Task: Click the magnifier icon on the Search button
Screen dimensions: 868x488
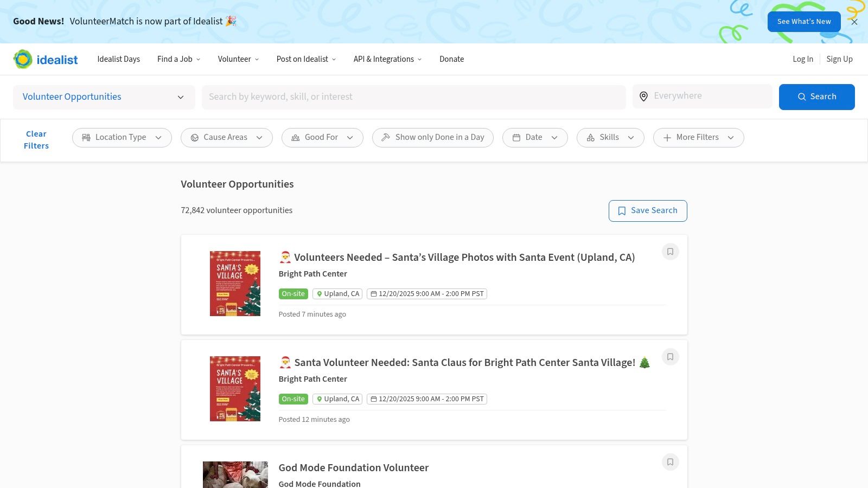Action: click(801, 97)
